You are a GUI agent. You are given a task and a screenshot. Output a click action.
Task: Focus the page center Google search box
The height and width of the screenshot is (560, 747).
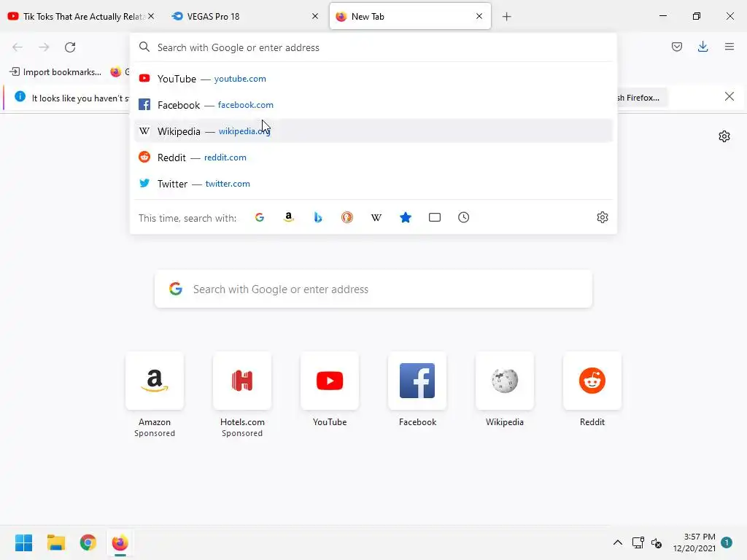coord(373,289)
